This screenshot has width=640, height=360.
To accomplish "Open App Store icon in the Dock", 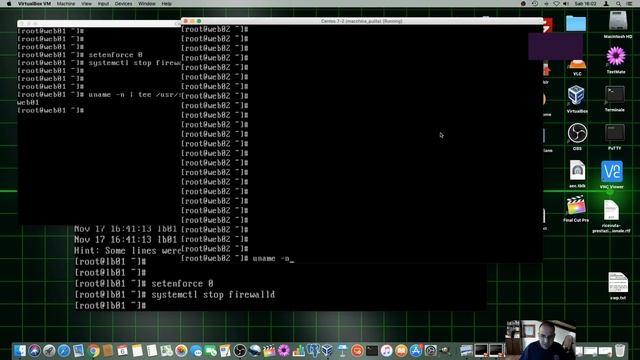I will click(416, 351).
